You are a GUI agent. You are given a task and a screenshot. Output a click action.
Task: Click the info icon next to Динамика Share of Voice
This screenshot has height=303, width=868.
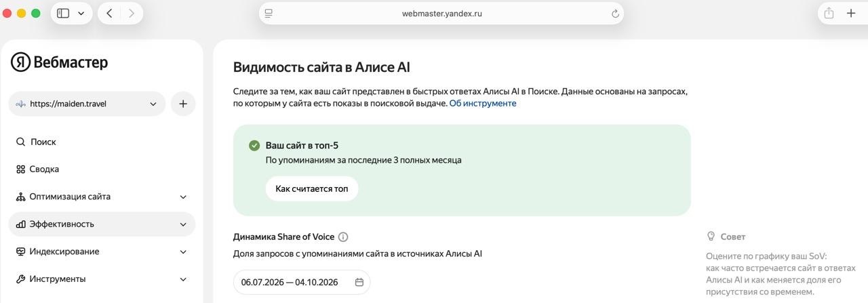pos(343,237)
